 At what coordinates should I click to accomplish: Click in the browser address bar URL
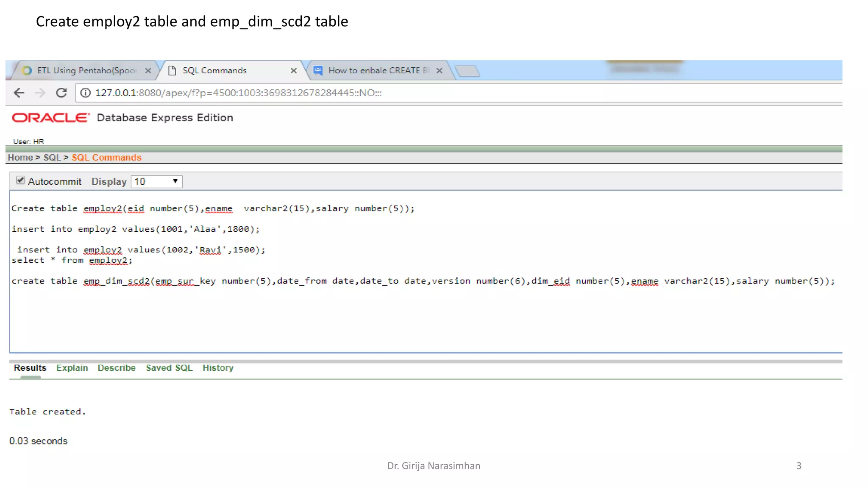click(x=238, y=93)
